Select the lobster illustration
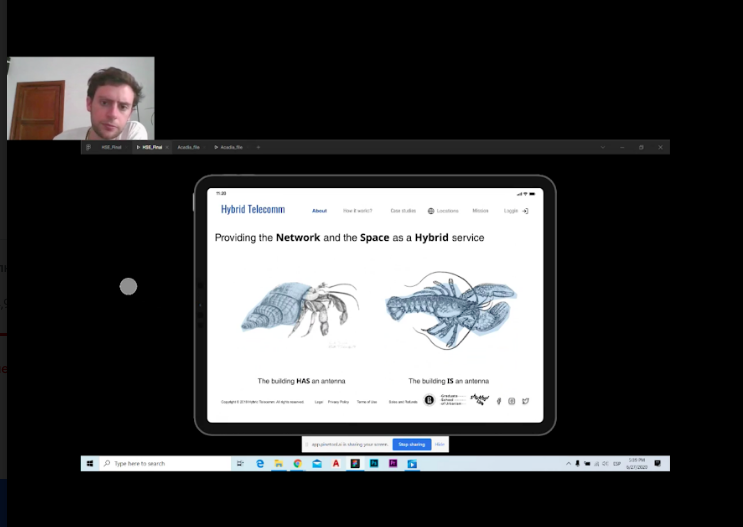This screenshot has width=743, height=527. tap(451, 309)
